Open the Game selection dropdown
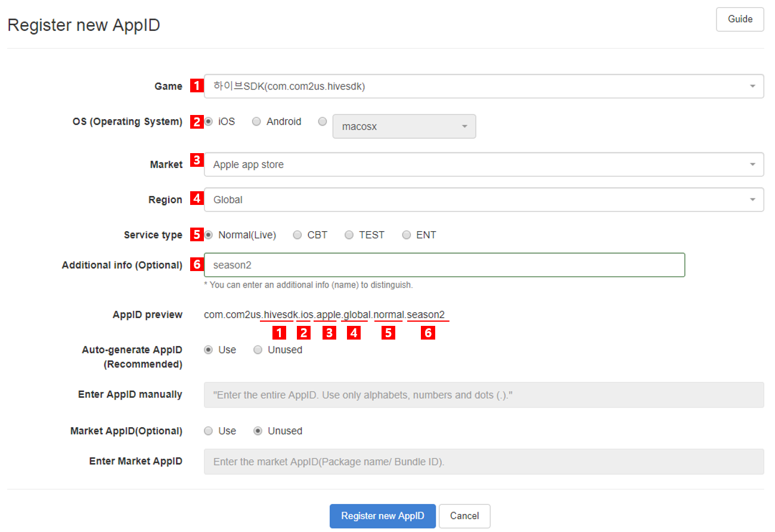 click(483, 86)
